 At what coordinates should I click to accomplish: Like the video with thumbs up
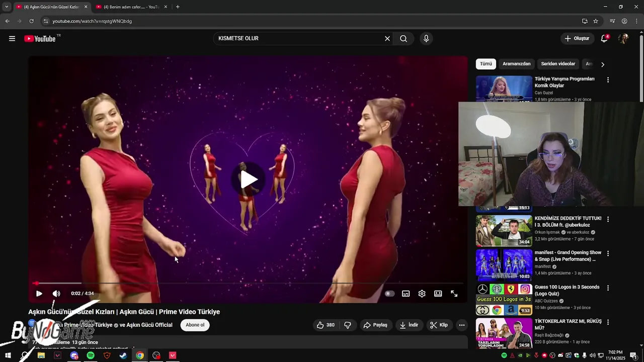click(326, 325)
